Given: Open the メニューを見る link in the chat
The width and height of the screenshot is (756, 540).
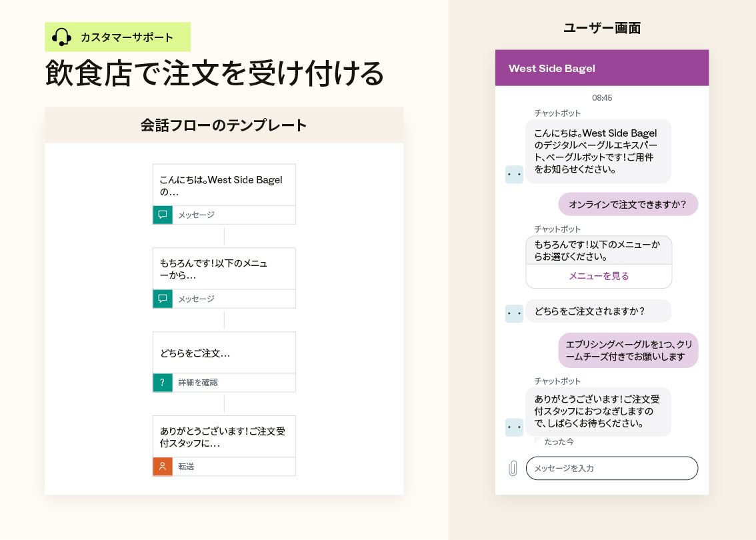Looking at the screenshot, I should [x=599, y=276].
